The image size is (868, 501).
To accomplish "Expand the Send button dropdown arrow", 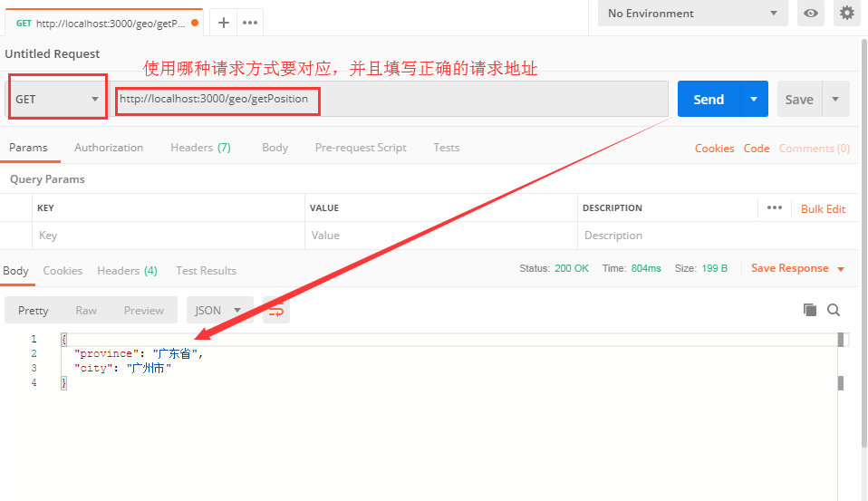I will click(754, 99).
